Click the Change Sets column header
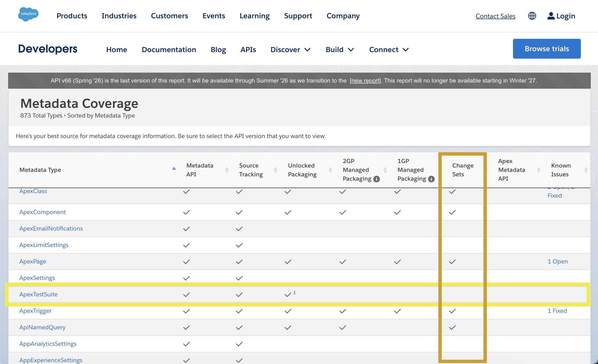 tap(462, 170)
